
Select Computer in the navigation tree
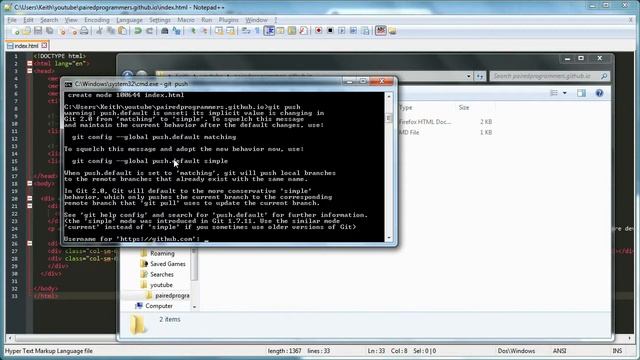pyautogui.click(x=159, y=306)
